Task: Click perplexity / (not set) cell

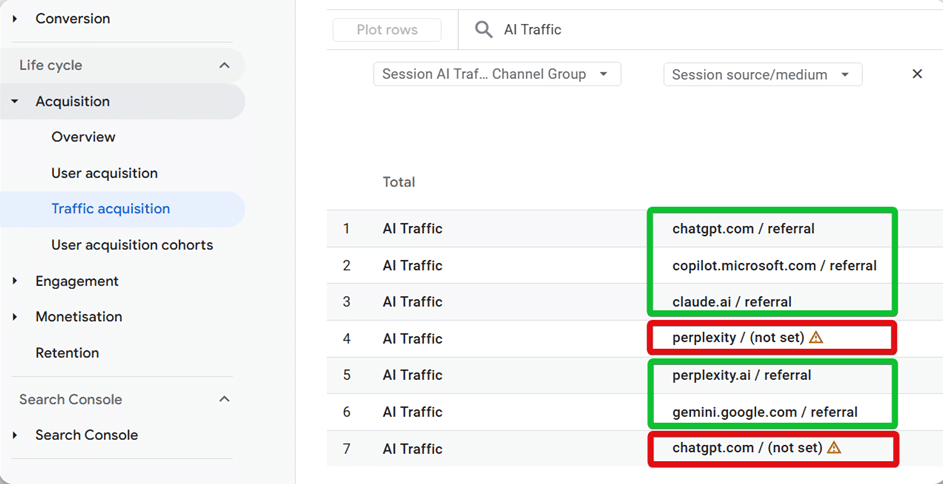Action: 738,338
